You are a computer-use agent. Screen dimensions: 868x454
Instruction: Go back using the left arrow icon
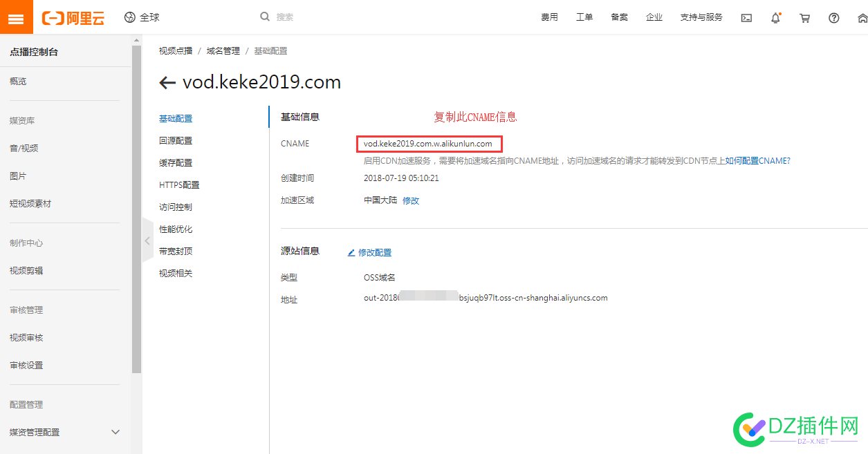point(167,83)
